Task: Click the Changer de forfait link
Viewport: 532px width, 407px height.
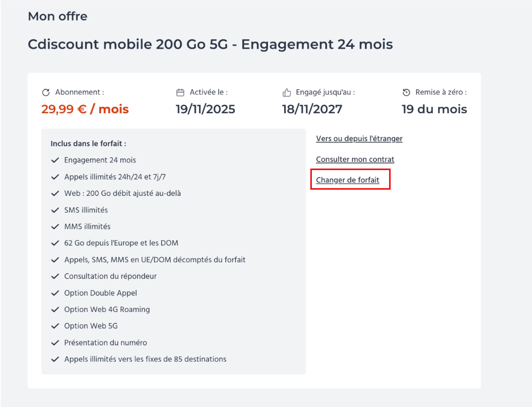Action: click(348, 180)
